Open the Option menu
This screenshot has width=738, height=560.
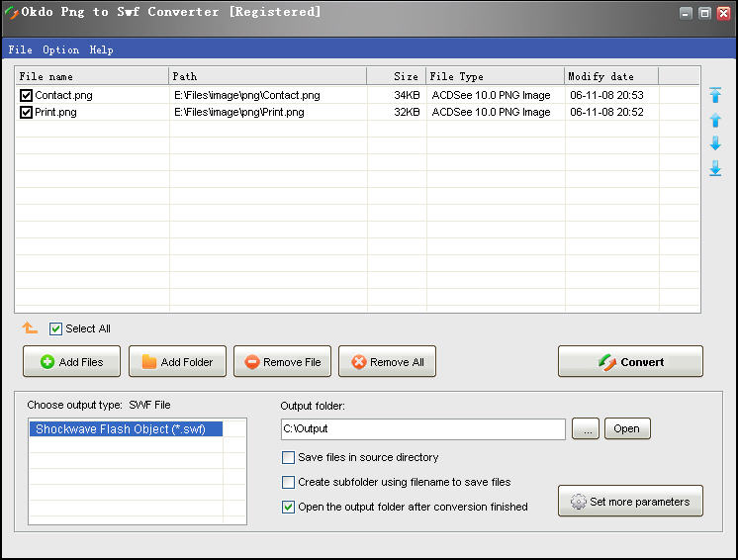[60, 49]
